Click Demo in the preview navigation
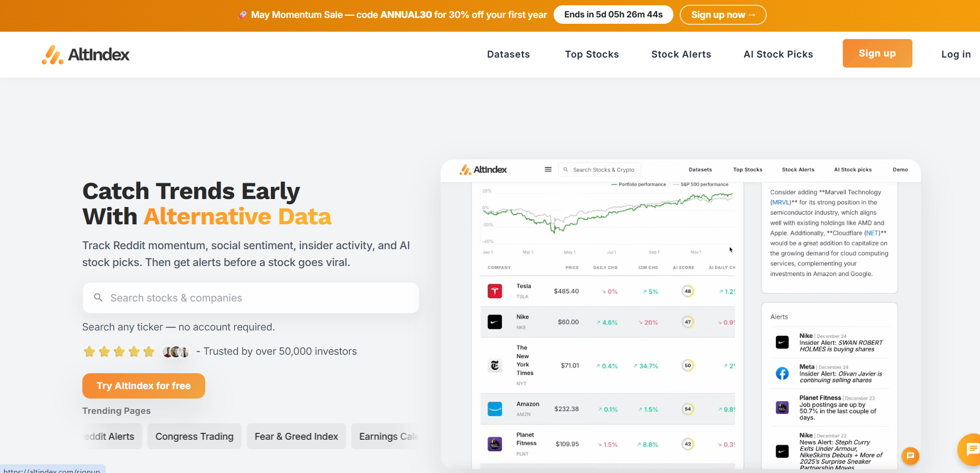The width and height of the screenshot is (980, 473). click(x=900, y=169)
